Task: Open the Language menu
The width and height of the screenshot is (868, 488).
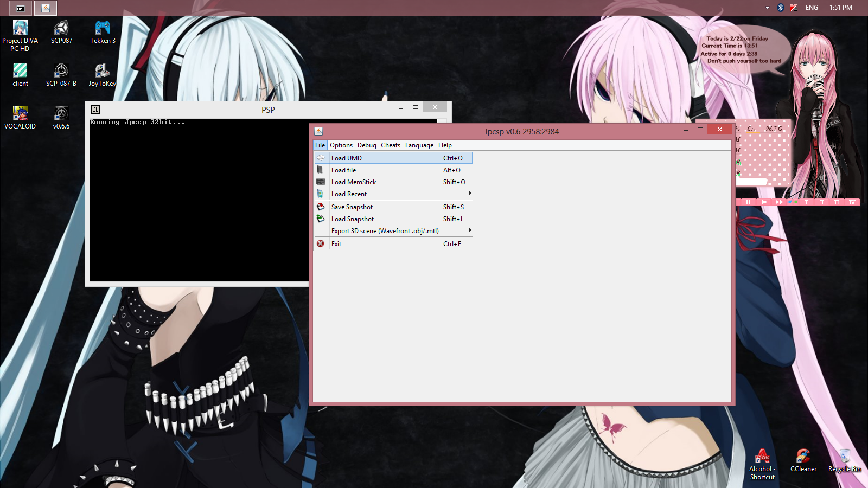Action: click(419, 145)
